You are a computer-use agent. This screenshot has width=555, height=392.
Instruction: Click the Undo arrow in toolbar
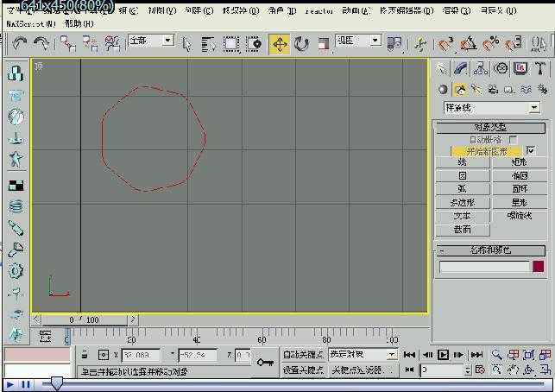click(x=20, y=44)
